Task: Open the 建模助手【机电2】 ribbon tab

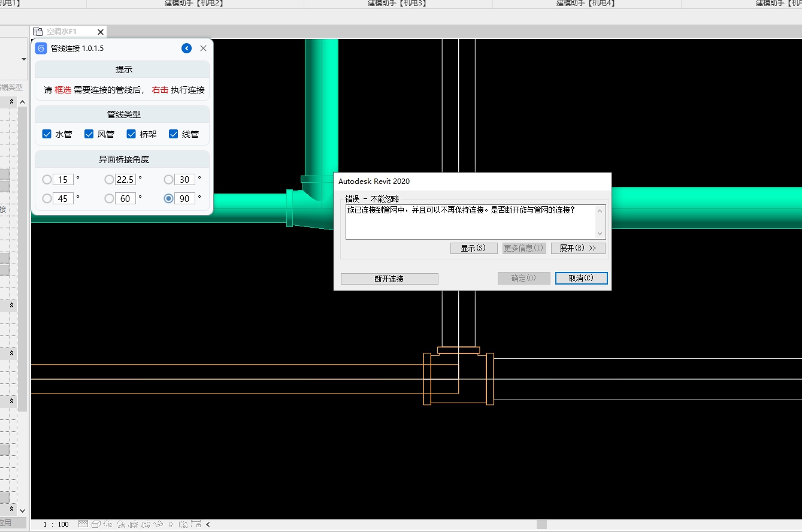Action: click(x=194, y=4)
